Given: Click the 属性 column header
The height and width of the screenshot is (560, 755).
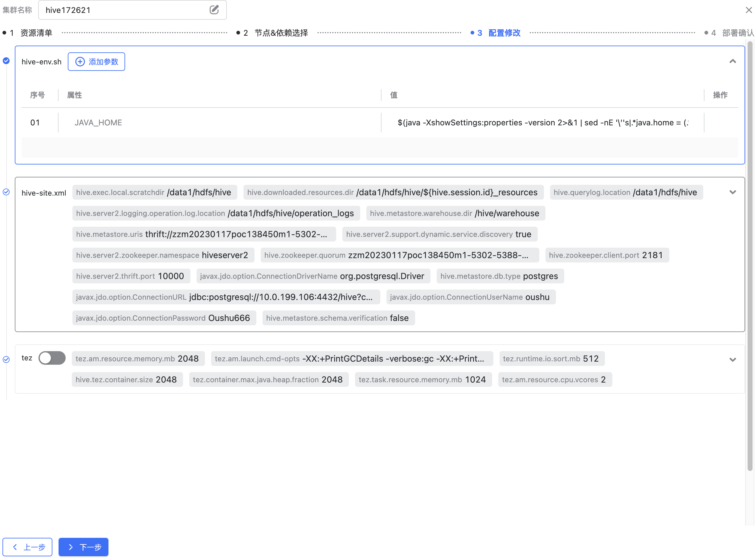Looking at the screenshot, I should pos(74,95).
